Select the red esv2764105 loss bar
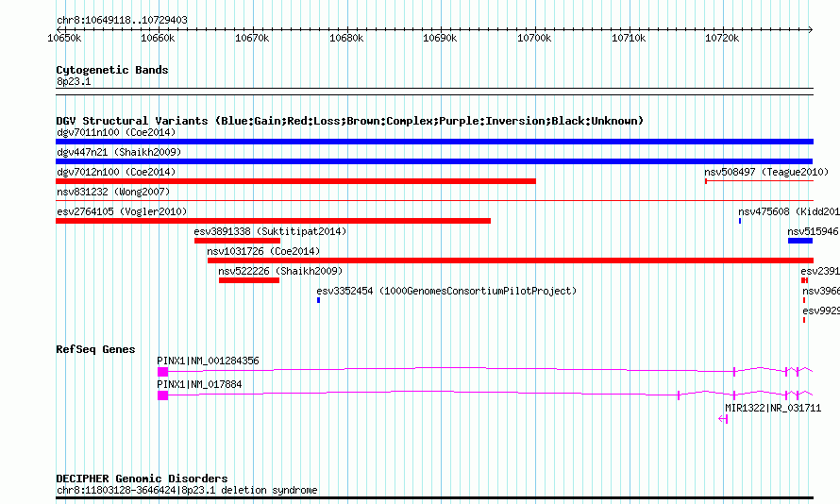Screen dimensions: 840x504 pyautogui.click(x=273, y=221)
